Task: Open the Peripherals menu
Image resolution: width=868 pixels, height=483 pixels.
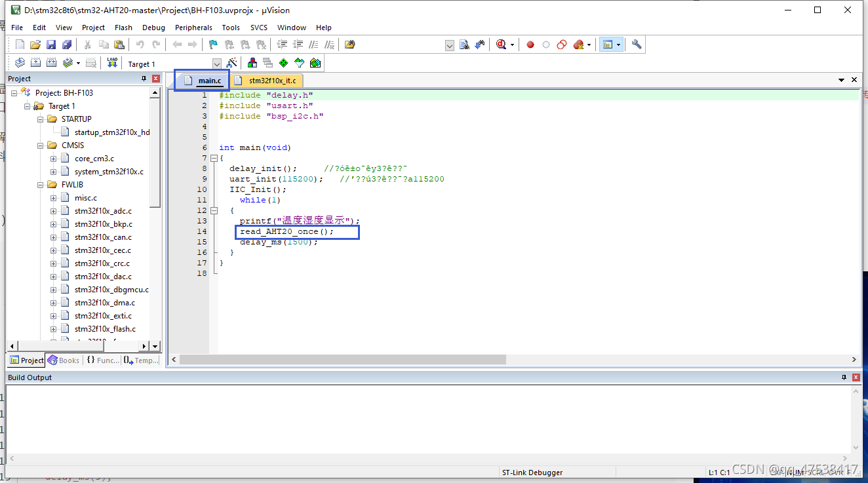Action: 193,28
